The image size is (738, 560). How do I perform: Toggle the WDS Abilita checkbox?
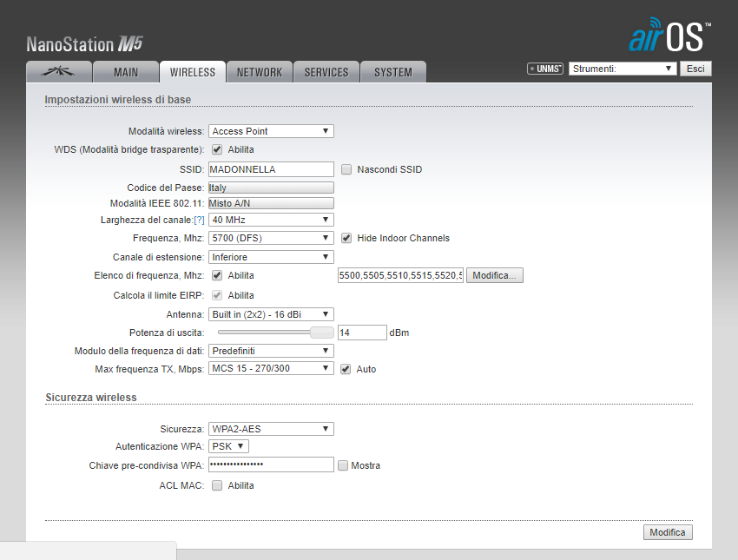tap(217, 149)
